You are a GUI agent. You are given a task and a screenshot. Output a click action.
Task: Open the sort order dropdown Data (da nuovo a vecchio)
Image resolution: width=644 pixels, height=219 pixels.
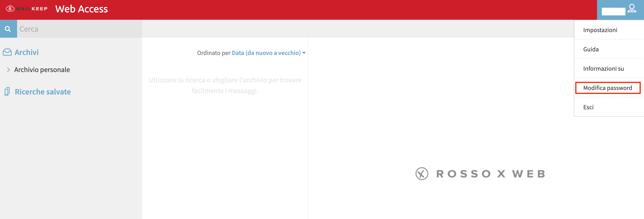click(x=269, y=53)
